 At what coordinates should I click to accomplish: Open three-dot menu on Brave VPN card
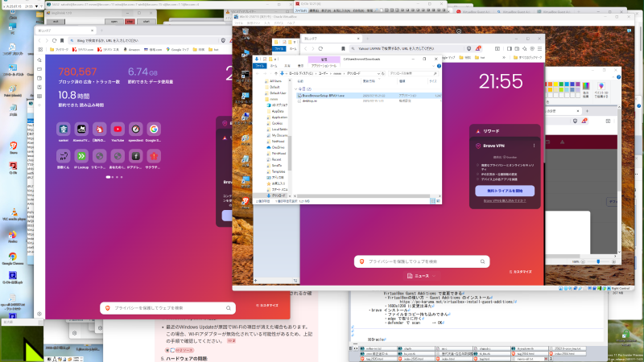pyautogui.click(x=534, y=146)
